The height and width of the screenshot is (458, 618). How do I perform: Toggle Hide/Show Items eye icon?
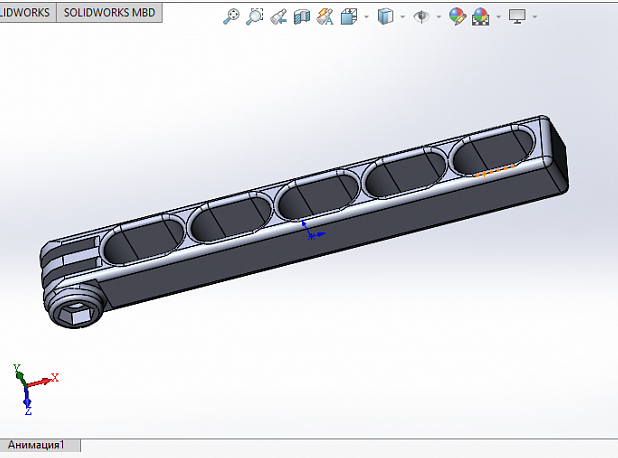click(x=422, y=16)
